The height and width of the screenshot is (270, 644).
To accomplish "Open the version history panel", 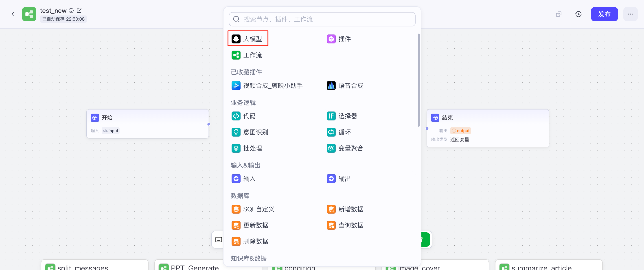I will coord(578,14).
